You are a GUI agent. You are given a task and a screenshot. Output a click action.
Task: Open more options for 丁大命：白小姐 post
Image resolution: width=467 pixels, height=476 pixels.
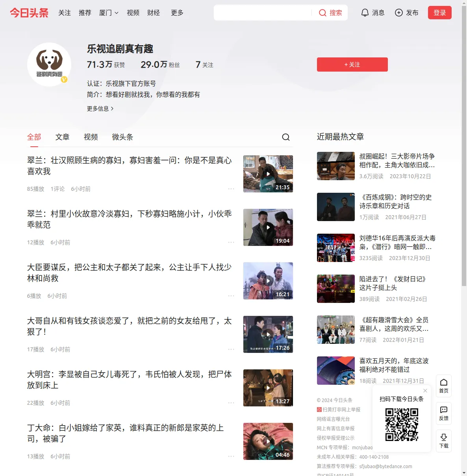click(x=231, y=456)
